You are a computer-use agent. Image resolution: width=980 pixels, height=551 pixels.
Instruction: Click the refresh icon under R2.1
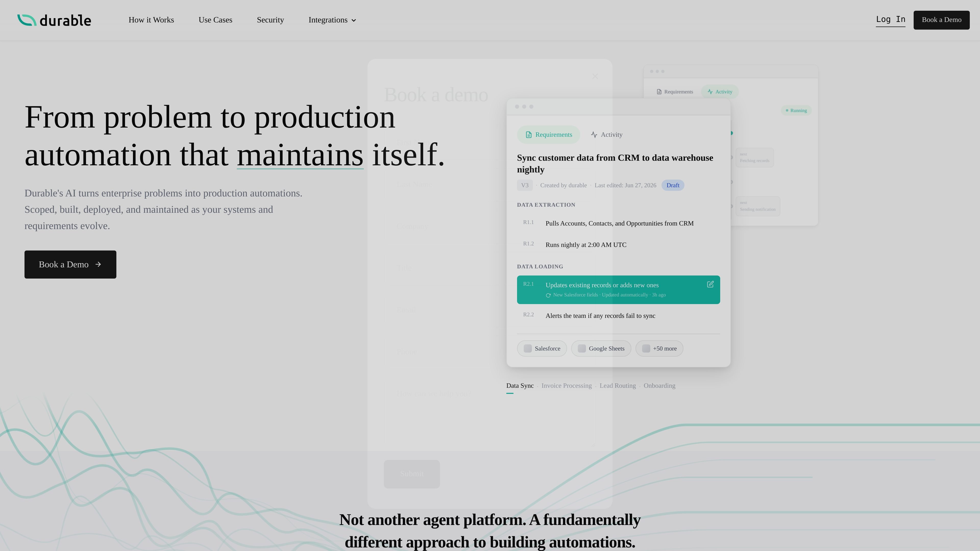548,295
